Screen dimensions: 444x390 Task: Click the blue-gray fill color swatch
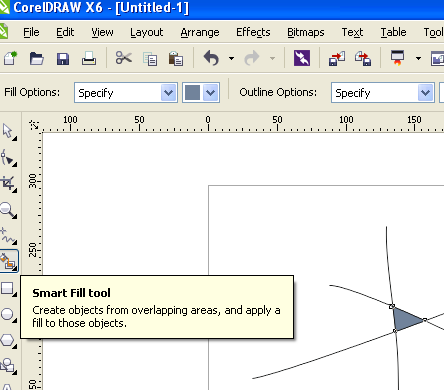pos(192,93)
